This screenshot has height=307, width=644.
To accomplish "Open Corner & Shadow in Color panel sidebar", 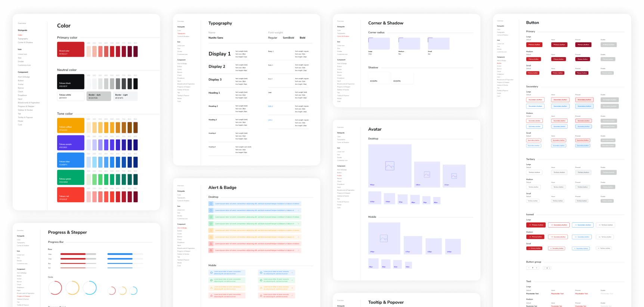I will (25, 43).
